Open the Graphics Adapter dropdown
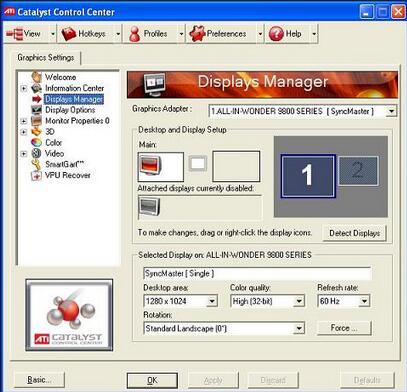Screen dimensions: 407x392 point(391,111)
